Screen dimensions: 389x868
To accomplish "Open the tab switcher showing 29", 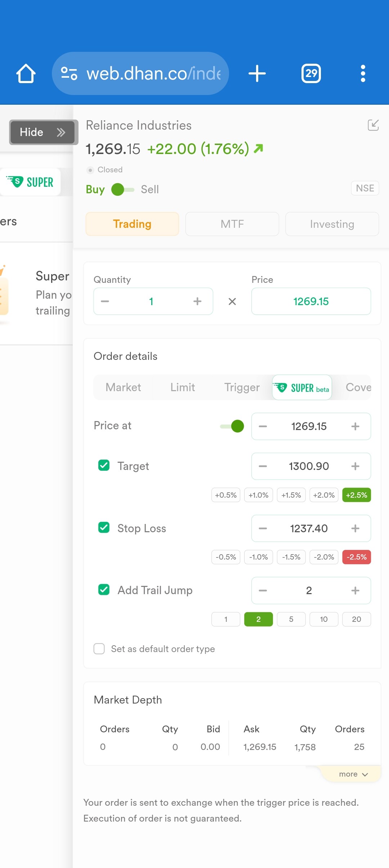I will [x=311, y=73].
